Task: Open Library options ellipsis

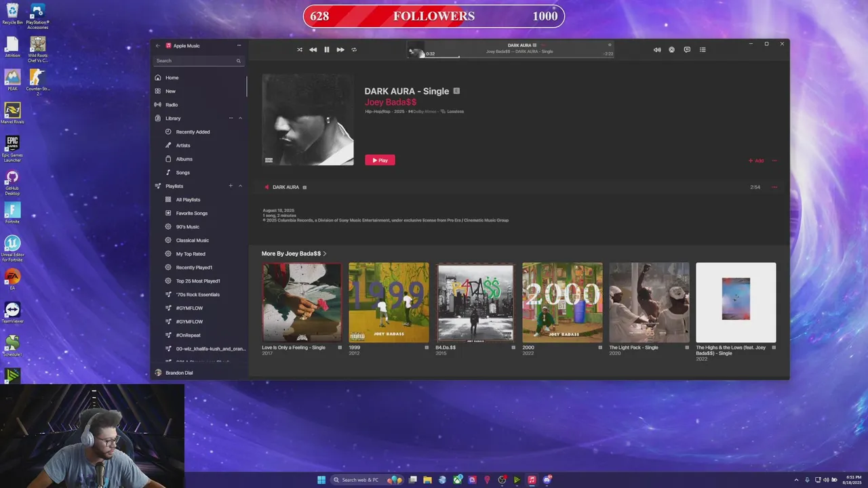Action: tap(231, 118)
